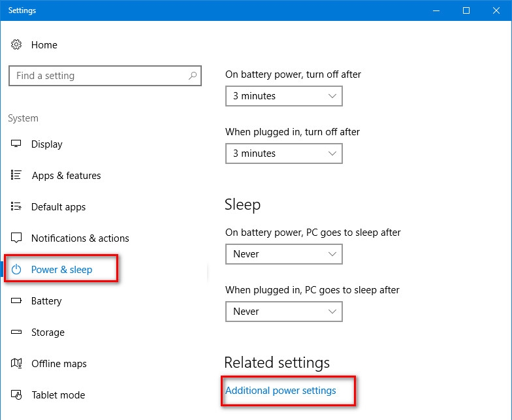
Task: Click the Home gear icon
Action: click(x=16, y=44)
